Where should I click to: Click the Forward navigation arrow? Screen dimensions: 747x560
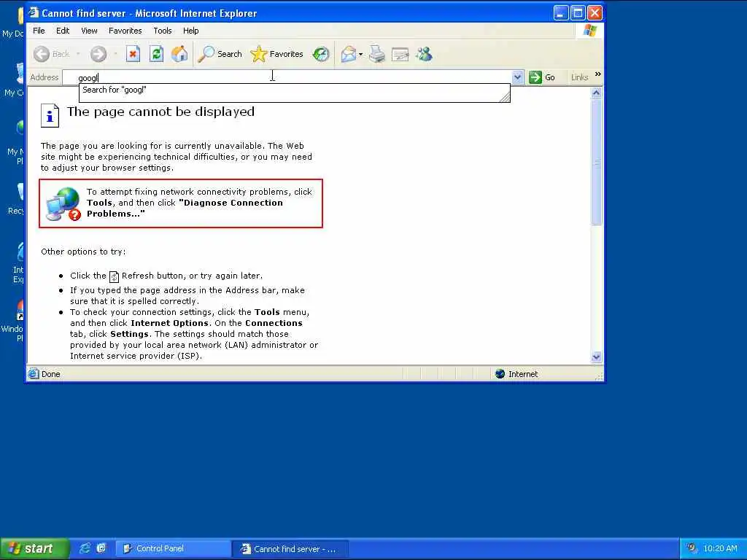pos(98,54)
